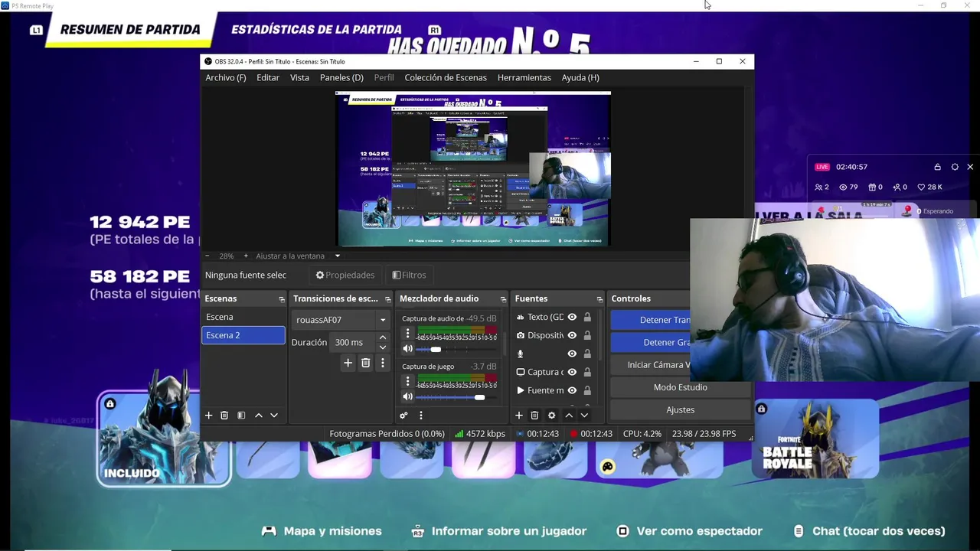Click lock icon on LIVE overlay
980x551 pixels.
pos(937,167)
